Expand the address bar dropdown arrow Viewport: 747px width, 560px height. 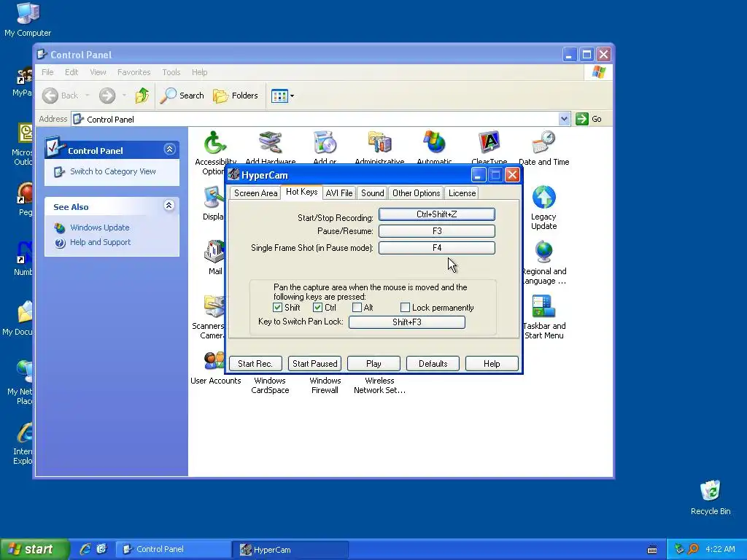click(x=564, y=119)
